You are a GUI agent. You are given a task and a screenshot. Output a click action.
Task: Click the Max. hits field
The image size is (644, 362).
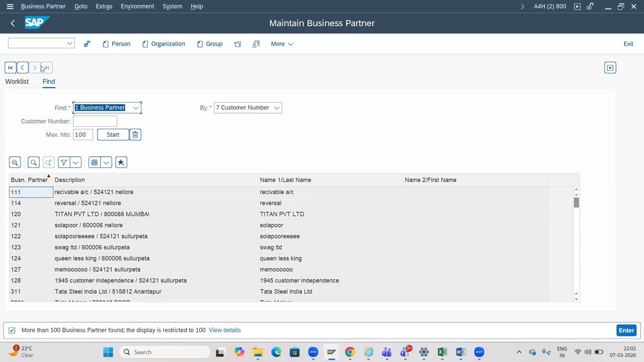pos(83,135)
